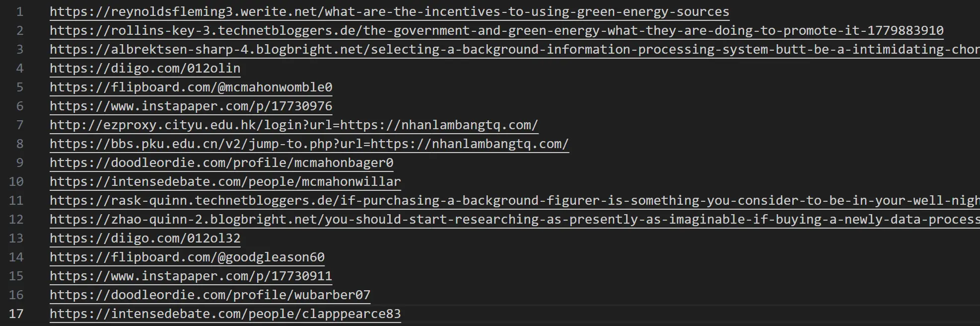Click the instapaper.com/p/17730911 link
This screenshot has width=980, height=326.
coord(191,276)
